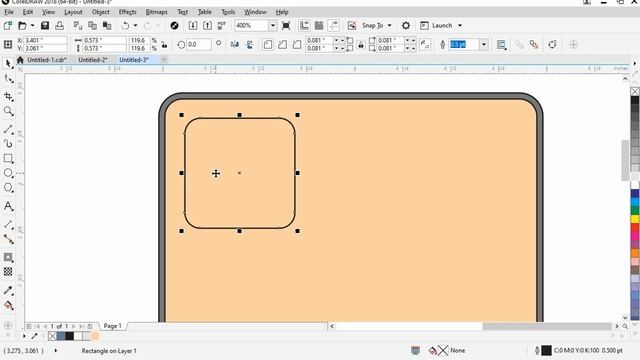640x360 pixels.
Task: Open the Bitmaps menu
Action: click(x=156, y=12)
